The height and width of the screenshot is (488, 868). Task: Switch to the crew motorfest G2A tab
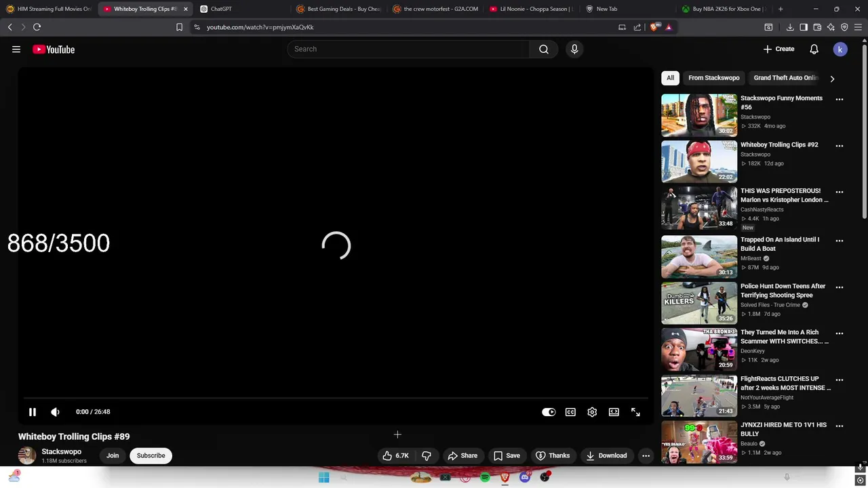pos(437,9)
